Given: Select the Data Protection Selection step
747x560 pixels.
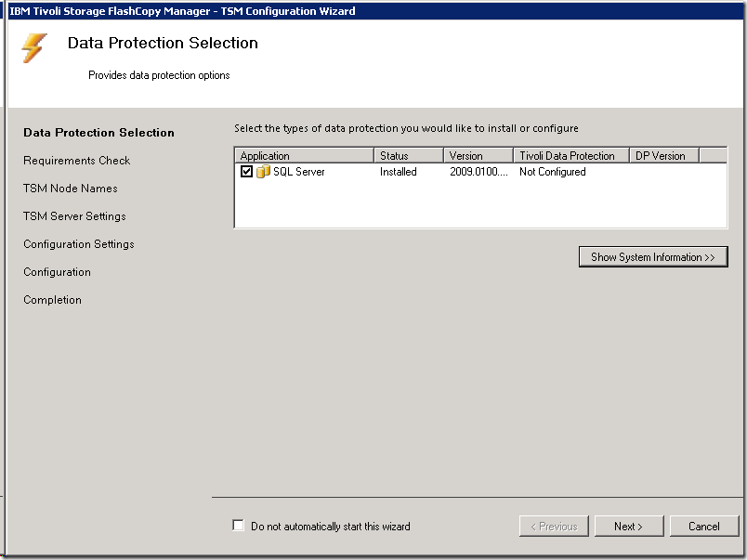Looking at the screenshot, I should pyautogui.click(x=98, y=133).
